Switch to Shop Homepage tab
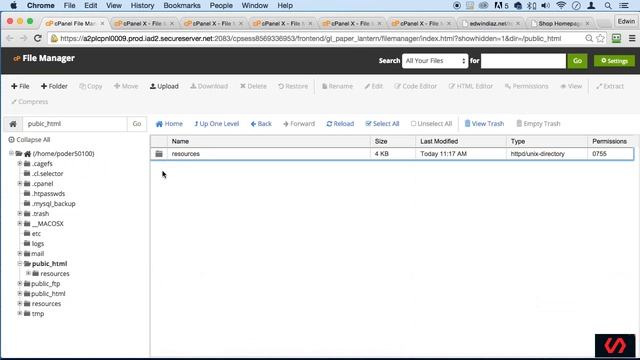The image size is (640, 360). coord(560,24)
